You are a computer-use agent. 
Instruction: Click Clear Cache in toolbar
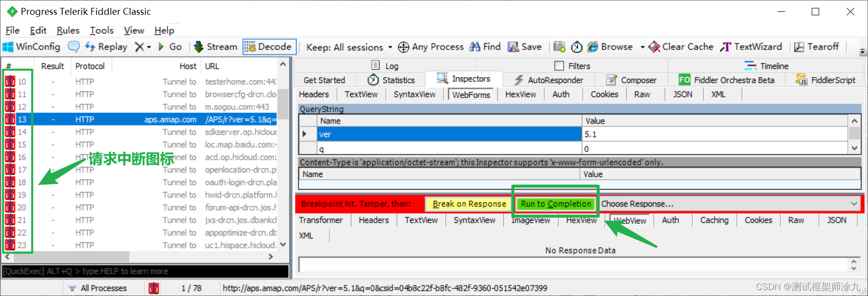[681, 47]
